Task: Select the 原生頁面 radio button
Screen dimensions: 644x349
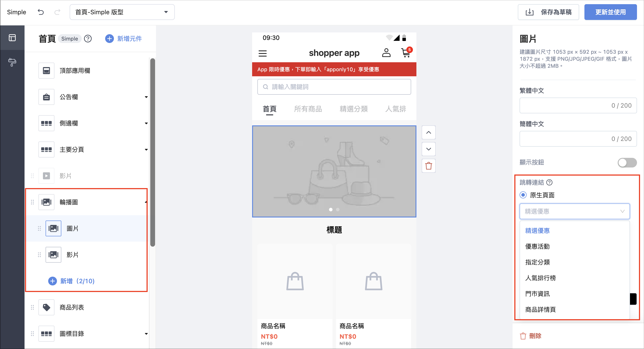Action: coord(523,195)
